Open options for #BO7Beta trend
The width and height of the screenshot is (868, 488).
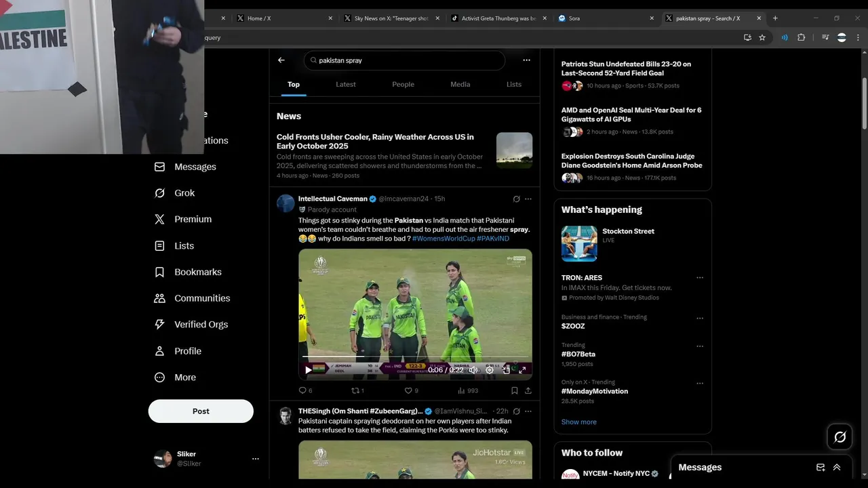pos(700,346)
